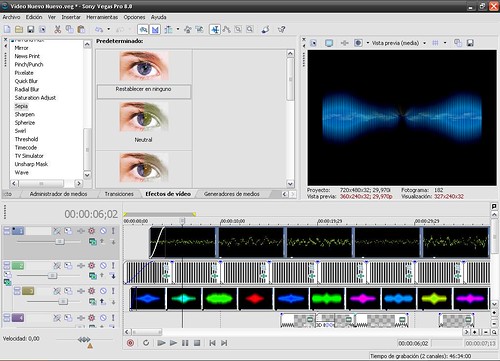This screenshot has width=500, height=361.
Task: Click the auto ripple toolbar icon
Action: point(169,29)
